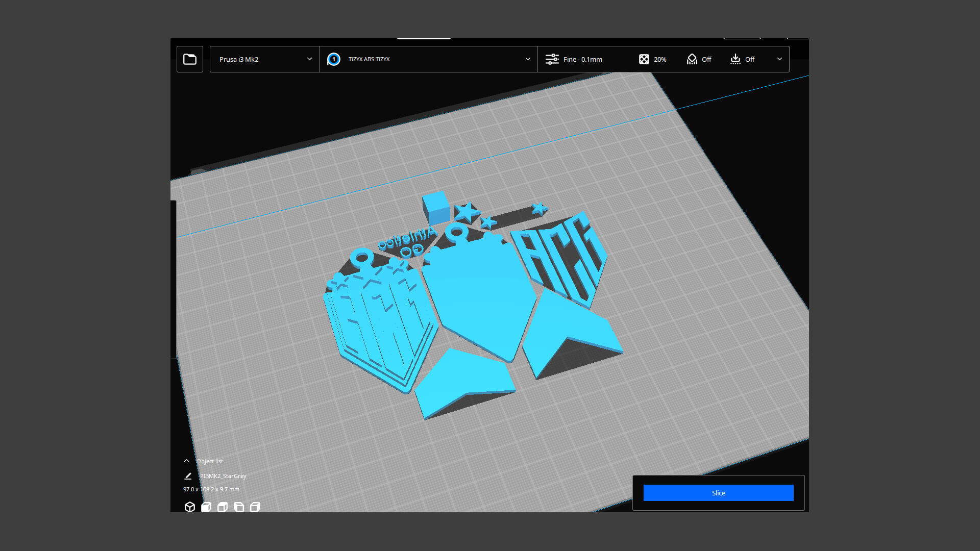Screen dimensions: 980x551
Task: Switch to top view cube
Action: (223, 507)
